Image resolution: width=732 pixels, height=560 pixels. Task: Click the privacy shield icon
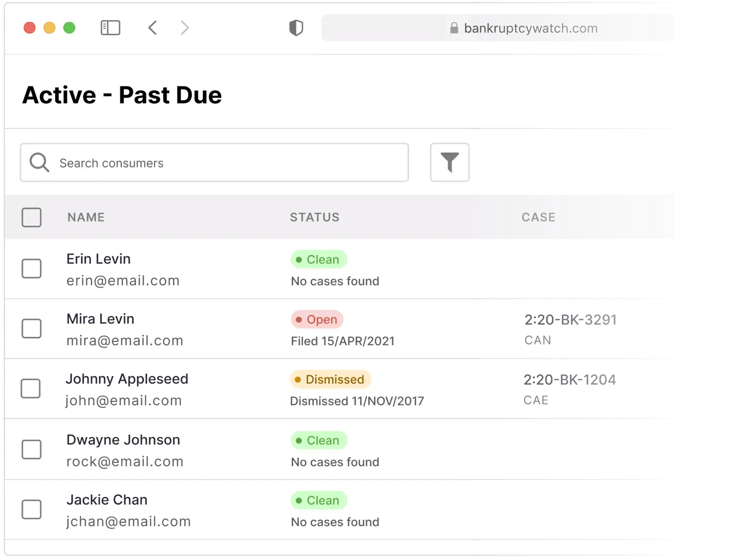pos(296,28)
